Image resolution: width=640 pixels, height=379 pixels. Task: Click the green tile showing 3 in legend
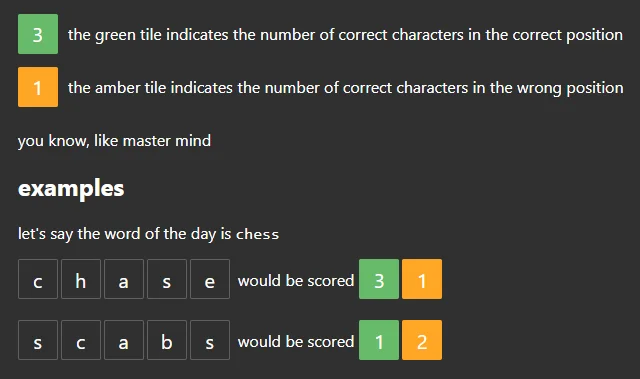[x=38, y=34]
